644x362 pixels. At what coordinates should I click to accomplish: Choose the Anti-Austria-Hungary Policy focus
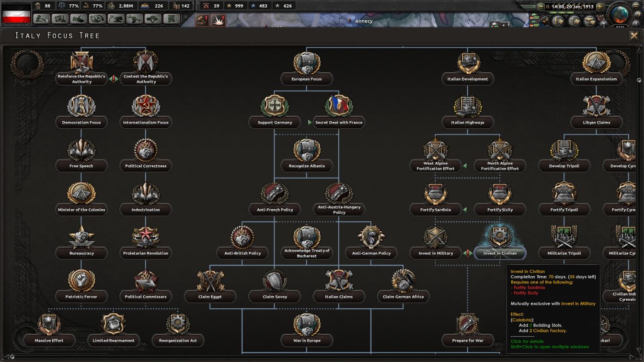pyautogui.click(x=339, y=199)
